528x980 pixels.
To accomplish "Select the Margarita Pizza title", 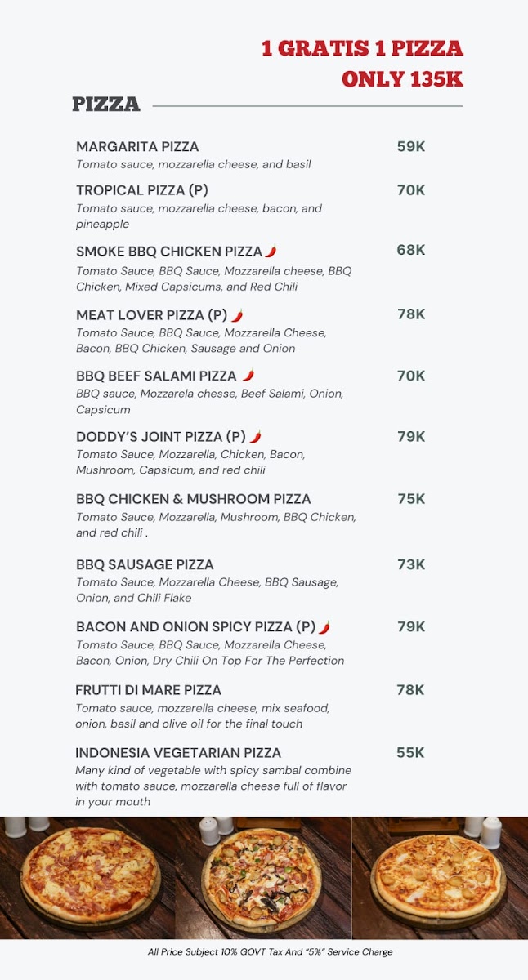I will click(137, 147).
